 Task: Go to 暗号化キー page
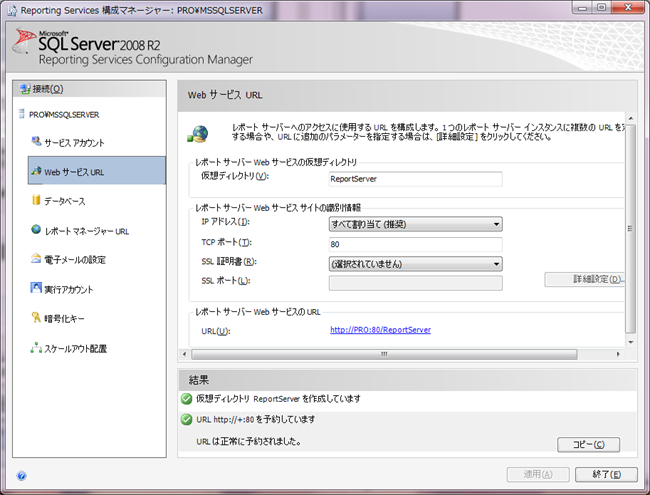click(64, 318)
